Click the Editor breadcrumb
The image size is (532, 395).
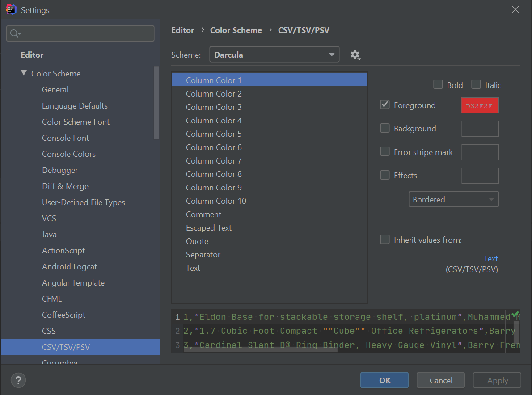[x=182, y=30]
